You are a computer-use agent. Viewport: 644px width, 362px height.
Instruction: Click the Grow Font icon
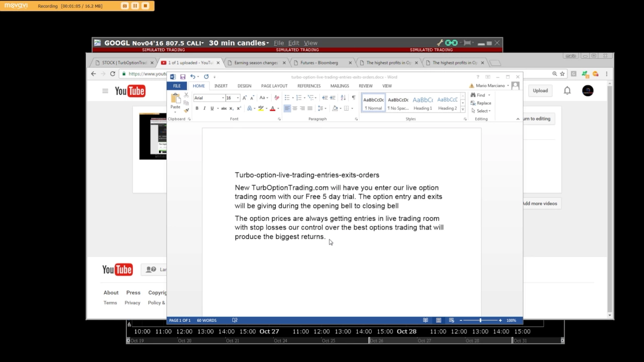coord(245,98)
